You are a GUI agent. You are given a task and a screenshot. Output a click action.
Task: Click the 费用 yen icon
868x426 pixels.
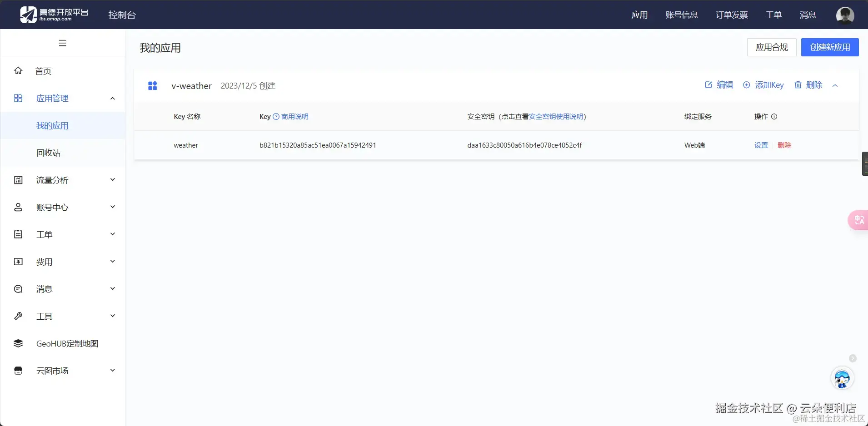coord(18,262)
